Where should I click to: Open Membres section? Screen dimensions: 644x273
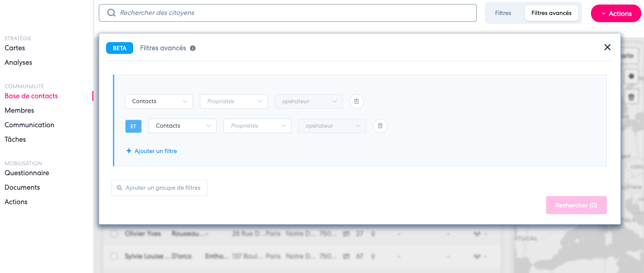[19, 110]
